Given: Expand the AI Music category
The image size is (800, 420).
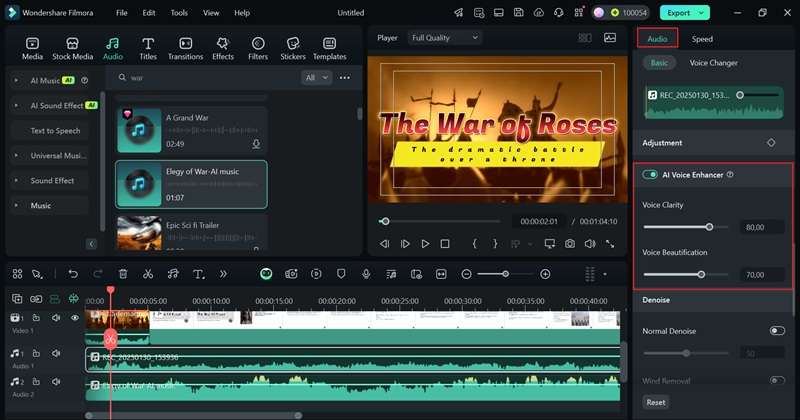Looking at the screenshot, I should 16,81.
